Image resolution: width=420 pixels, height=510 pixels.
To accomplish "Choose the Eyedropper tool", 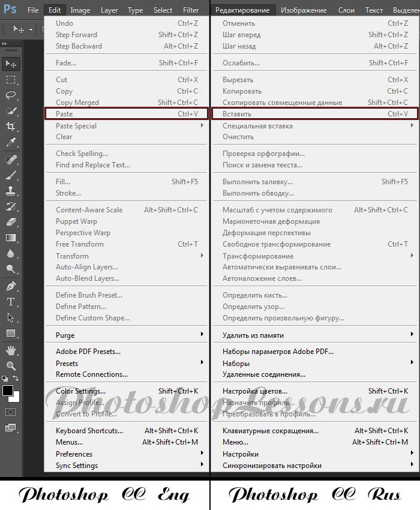I will [11, 143].
